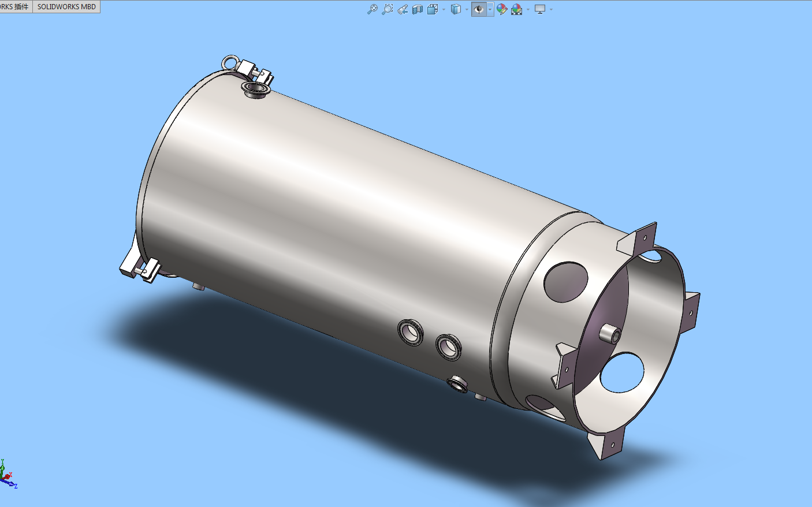Toggle the Section View tool
This screenshot has width=812, height=507.
pos(418,9)
